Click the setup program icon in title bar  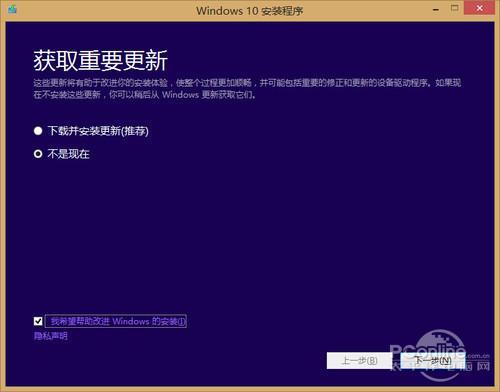click(12, 10)
